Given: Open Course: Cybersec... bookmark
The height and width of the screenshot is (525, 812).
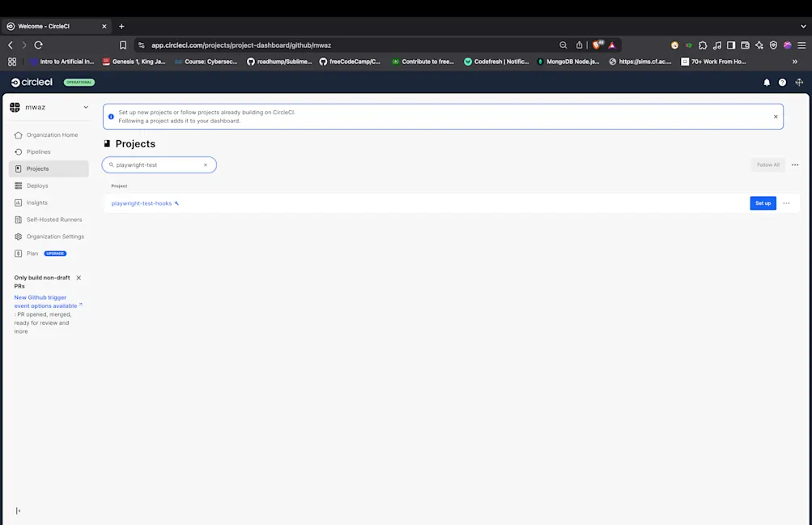Looking at the screenshot, I should (206, 62).
